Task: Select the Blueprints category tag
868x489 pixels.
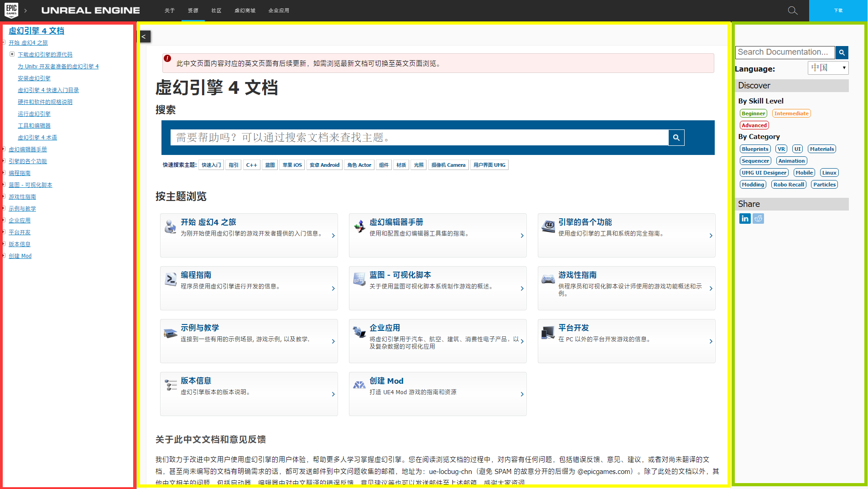Action: (755, 149)
